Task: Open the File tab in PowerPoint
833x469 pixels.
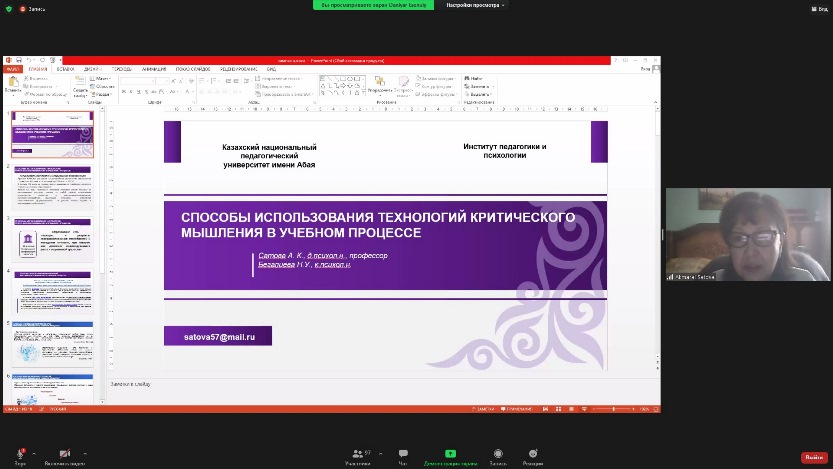Action: click(12, 69)
